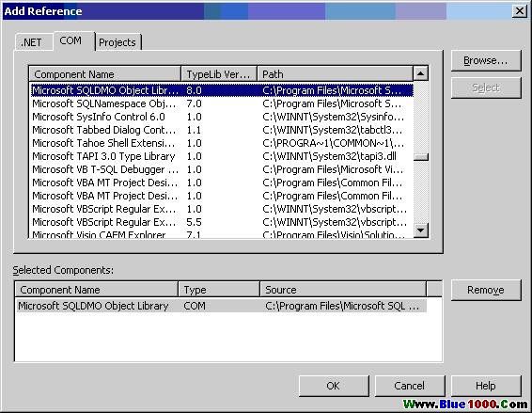The image size is (532, 413).
Task: Click the component list scrollbar thumb
Action: click(421, 157)
